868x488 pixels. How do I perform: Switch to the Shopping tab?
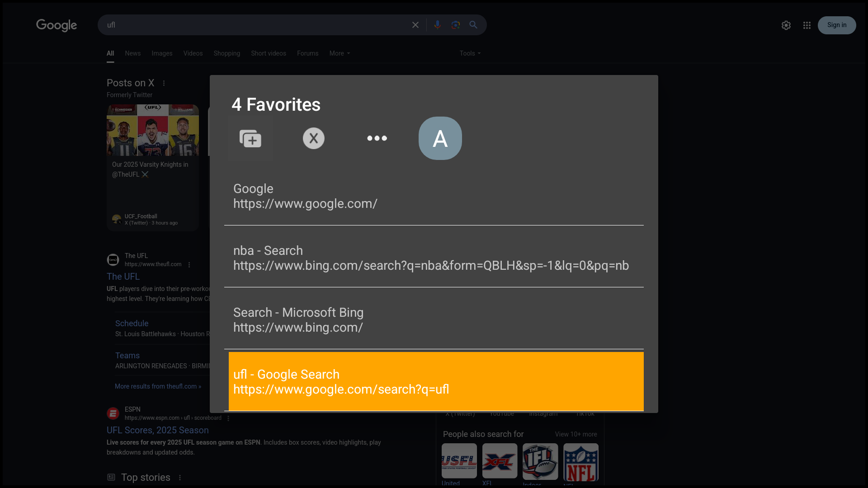(x=227, y=53)
